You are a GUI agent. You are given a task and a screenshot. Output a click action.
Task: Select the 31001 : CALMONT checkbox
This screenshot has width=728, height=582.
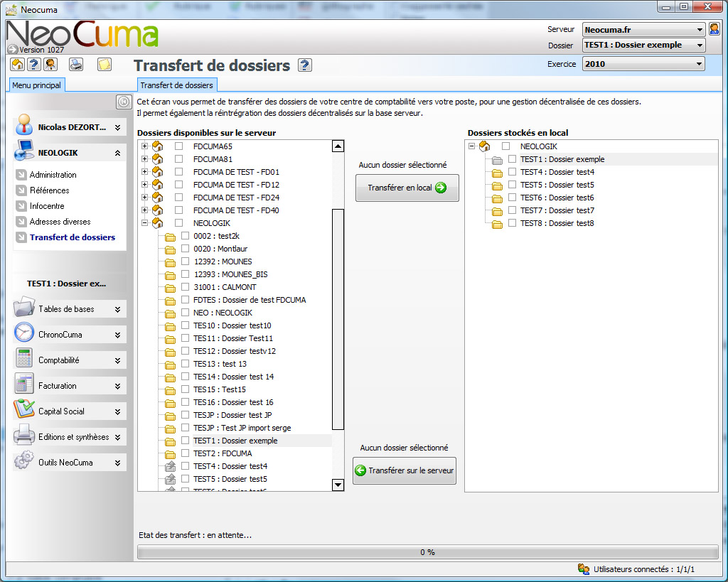point(186,287)
